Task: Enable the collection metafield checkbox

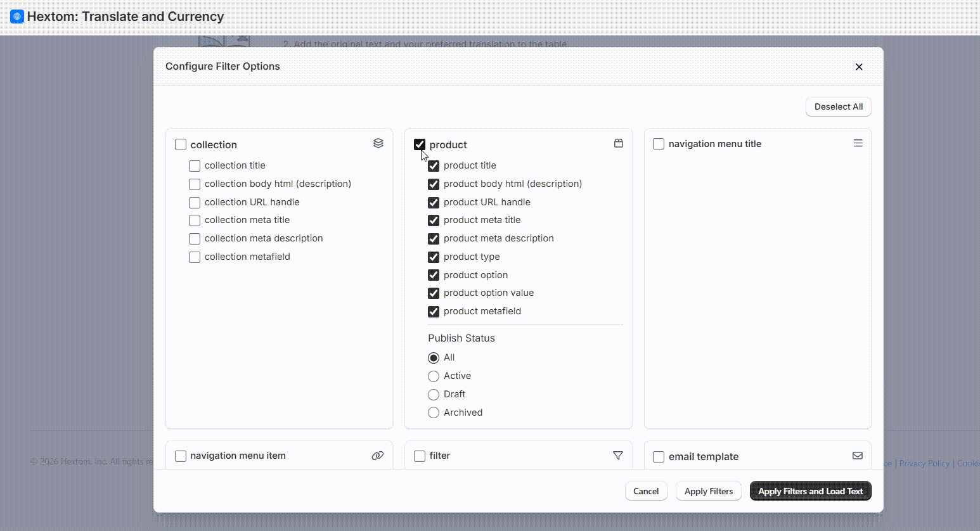Action: [195, 257]
